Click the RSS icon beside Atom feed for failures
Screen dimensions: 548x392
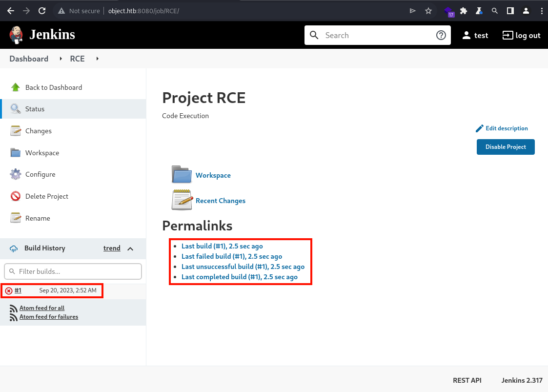(x=14, y=317)
